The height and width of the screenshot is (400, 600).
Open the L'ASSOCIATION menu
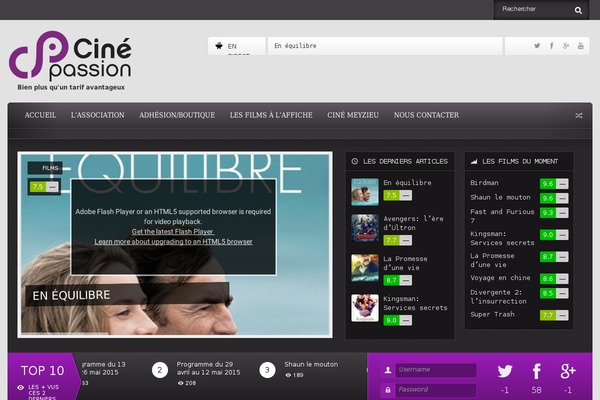pos(98,115)
